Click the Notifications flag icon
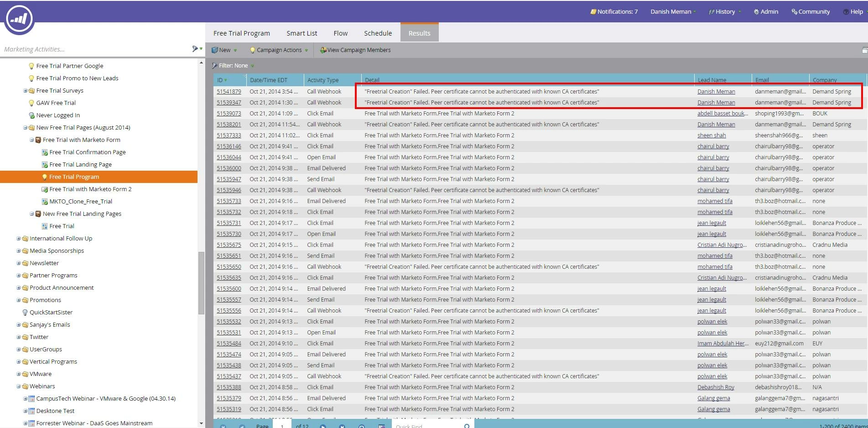868x428 pixels. tap(593, 12)
